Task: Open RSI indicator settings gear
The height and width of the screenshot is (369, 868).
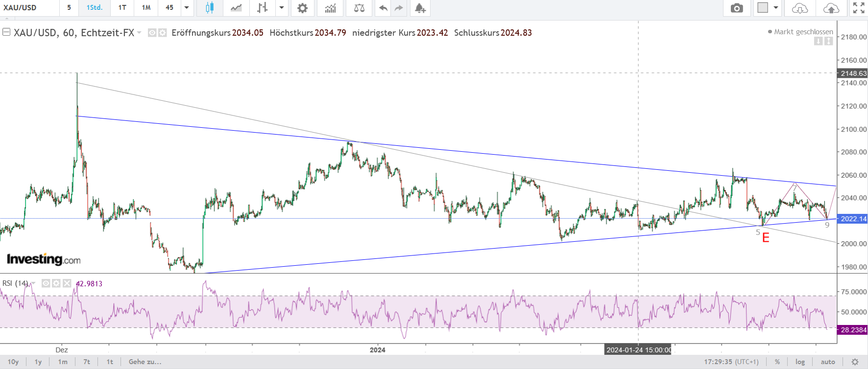Action: click(x=56, y=283)
